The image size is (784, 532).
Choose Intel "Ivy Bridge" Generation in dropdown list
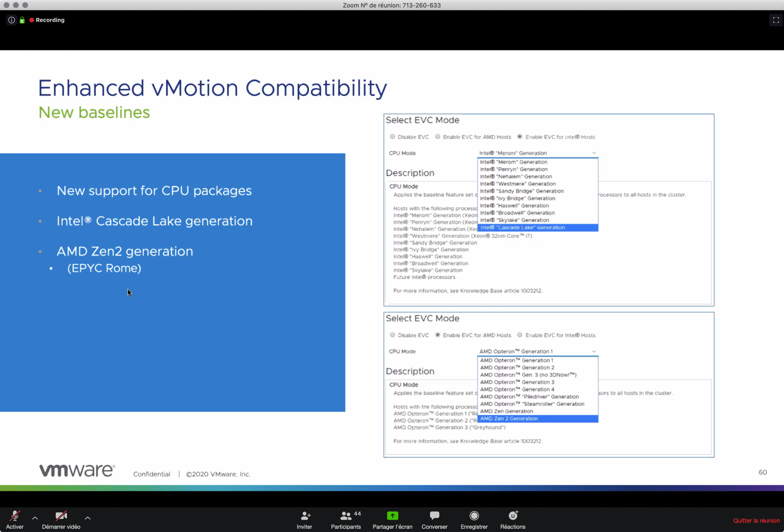(538, 198)
